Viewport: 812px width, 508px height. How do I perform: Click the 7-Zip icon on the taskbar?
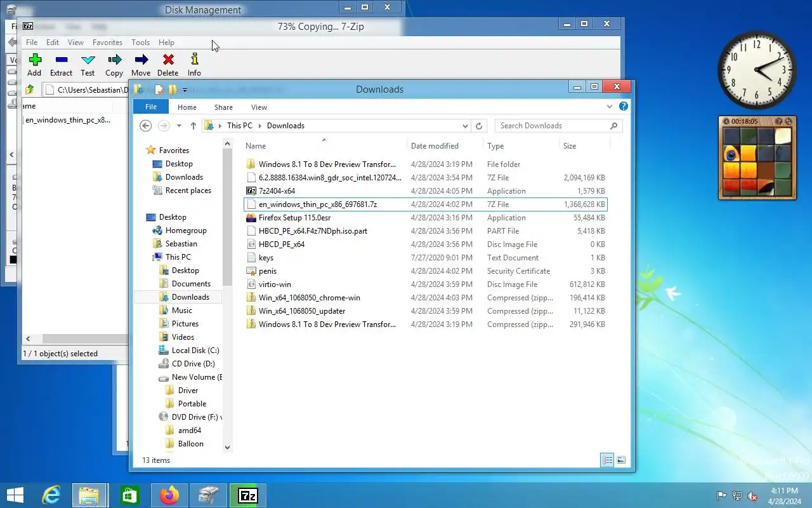click(247, 495)
